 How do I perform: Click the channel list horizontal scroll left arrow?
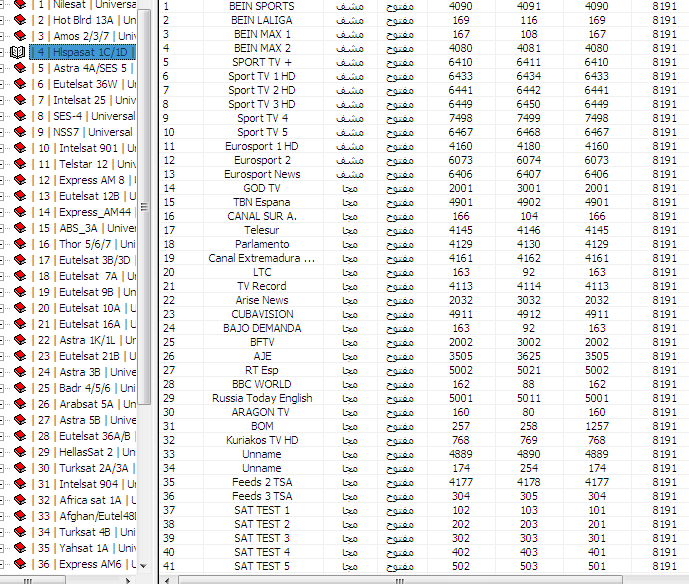[x=167, y=580]
